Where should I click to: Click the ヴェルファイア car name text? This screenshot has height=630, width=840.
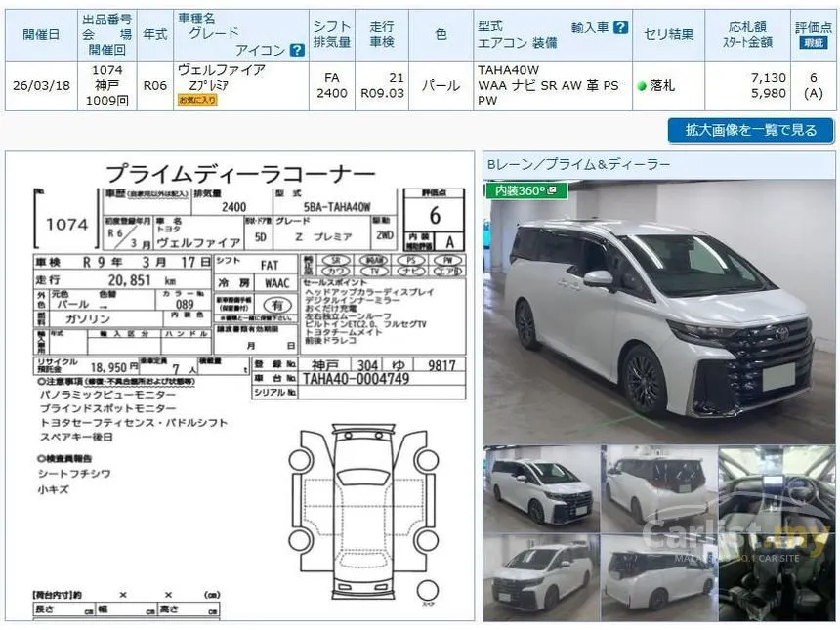222,70
